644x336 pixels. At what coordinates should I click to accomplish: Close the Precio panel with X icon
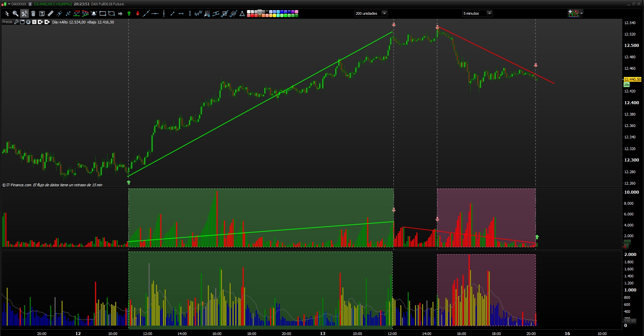click(28, 22)
